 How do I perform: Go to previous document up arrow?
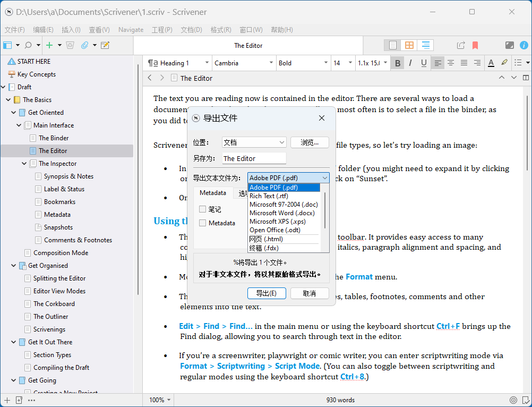tap(501, 78)
